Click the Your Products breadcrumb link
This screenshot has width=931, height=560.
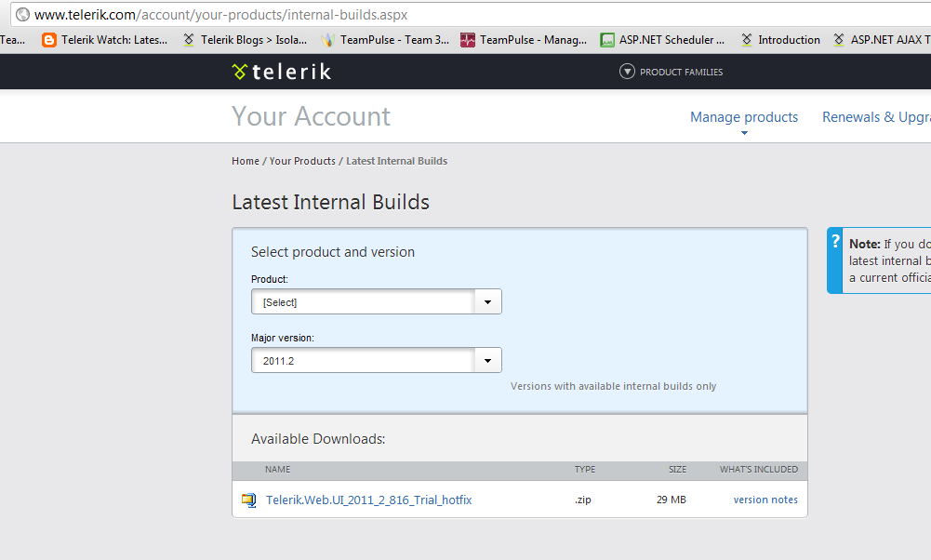click(302, 161)
